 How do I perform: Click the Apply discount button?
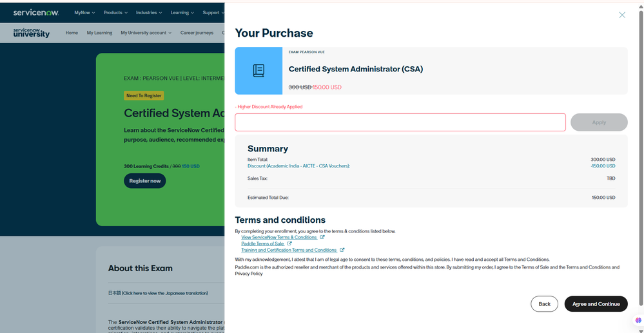[x=599, y=122]
